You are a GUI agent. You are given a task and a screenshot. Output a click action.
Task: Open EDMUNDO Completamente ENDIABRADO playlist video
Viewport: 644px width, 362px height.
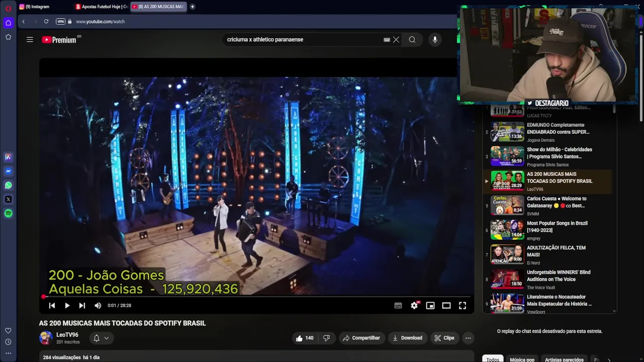(548, 132)
